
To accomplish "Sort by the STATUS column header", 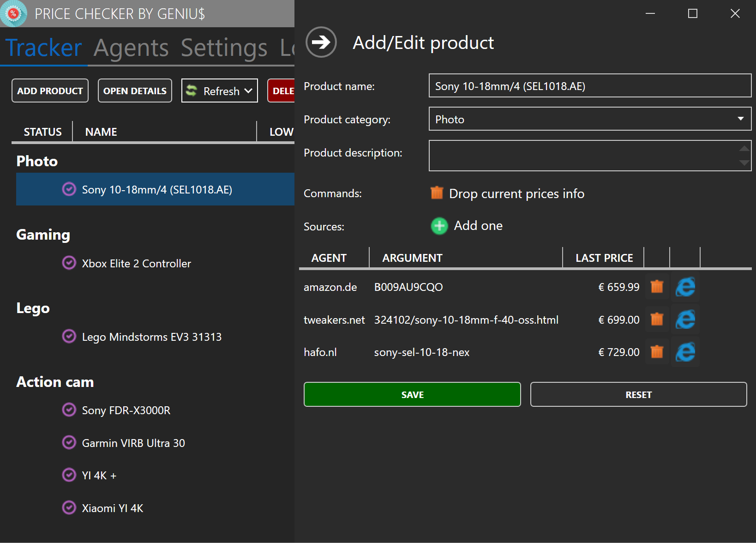I will [x=42, y=132].
